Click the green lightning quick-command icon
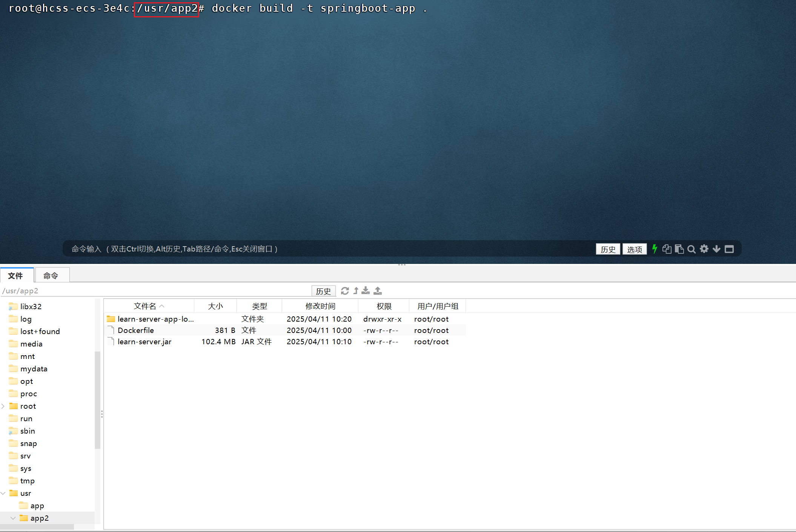Screen dimensions: 796x532 tap(655, 249)
